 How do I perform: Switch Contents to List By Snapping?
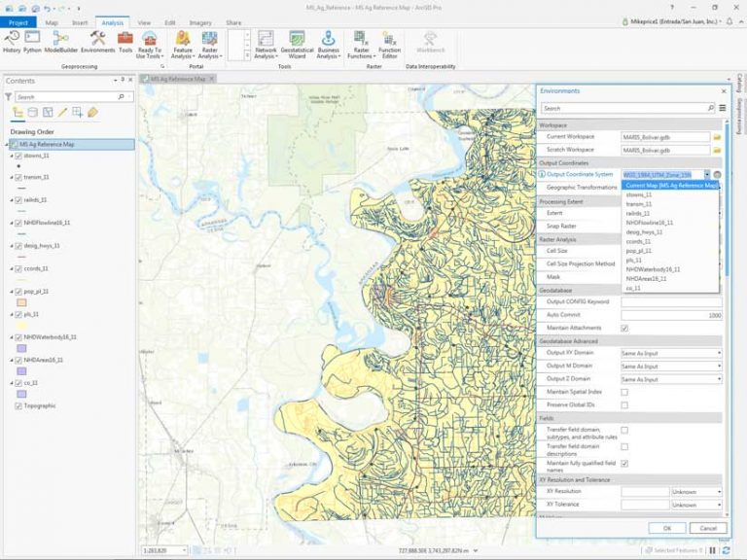[x=77, y=113]
